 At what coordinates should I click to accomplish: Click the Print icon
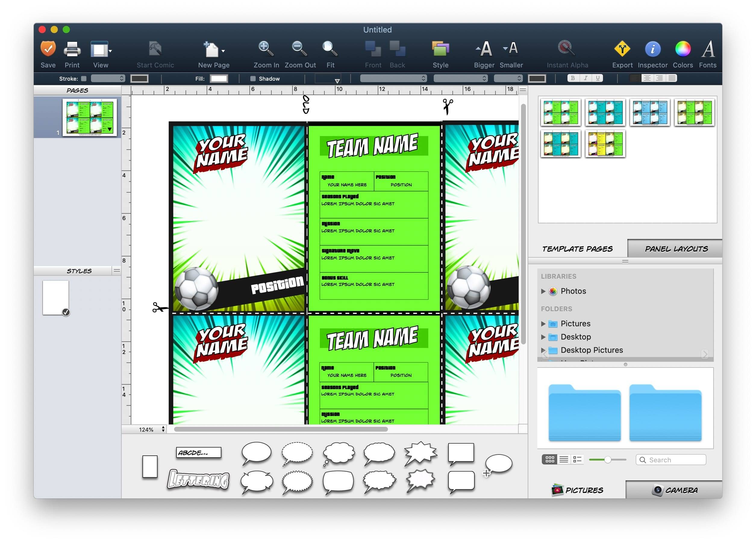click(x=72, y=49)
